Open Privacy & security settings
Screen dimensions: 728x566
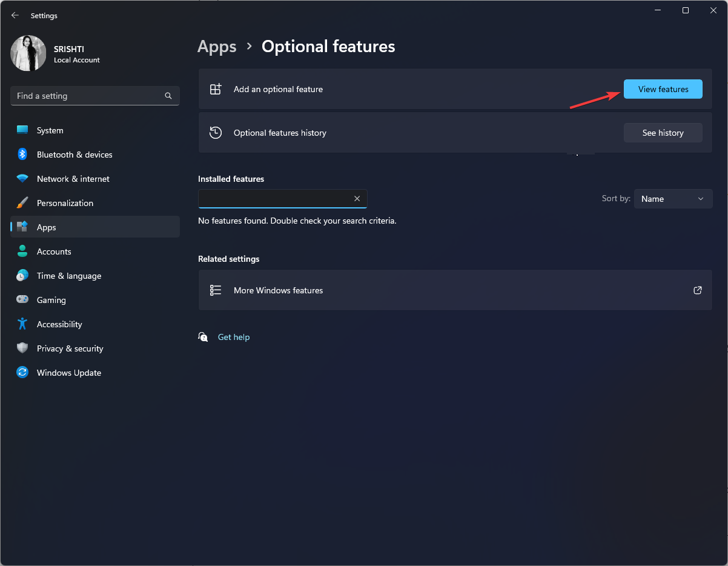(x=95, y=348)
